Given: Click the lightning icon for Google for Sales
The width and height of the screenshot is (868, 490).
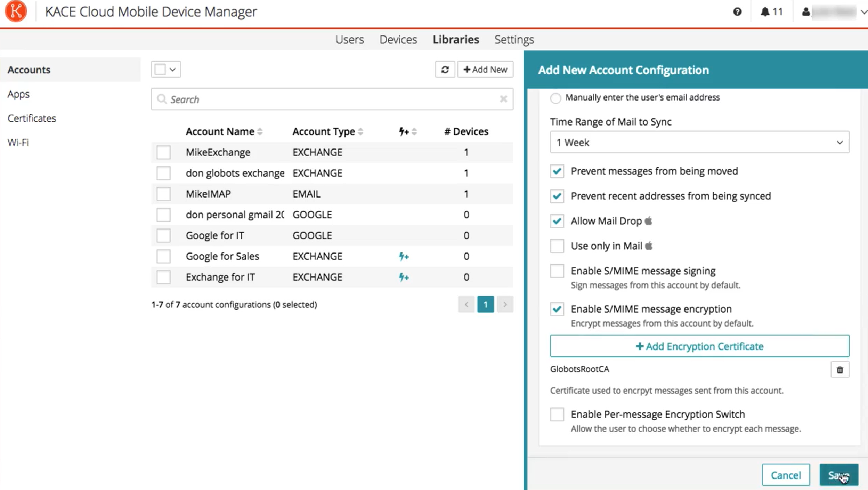Looking at the screenshot, I should coord(404,257).
